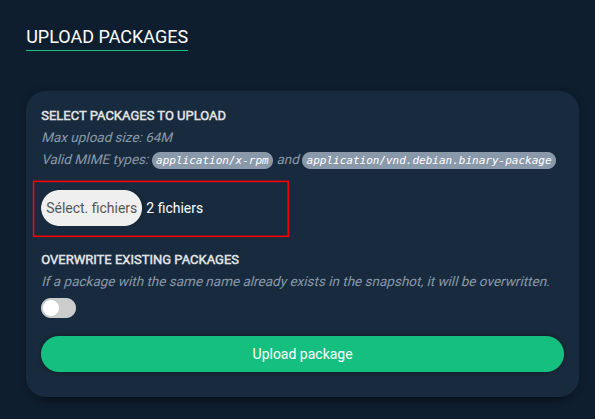Click the UPLOAD PACKAGES page heading
This screenshot has width=595, height=419.
(107, 37)
